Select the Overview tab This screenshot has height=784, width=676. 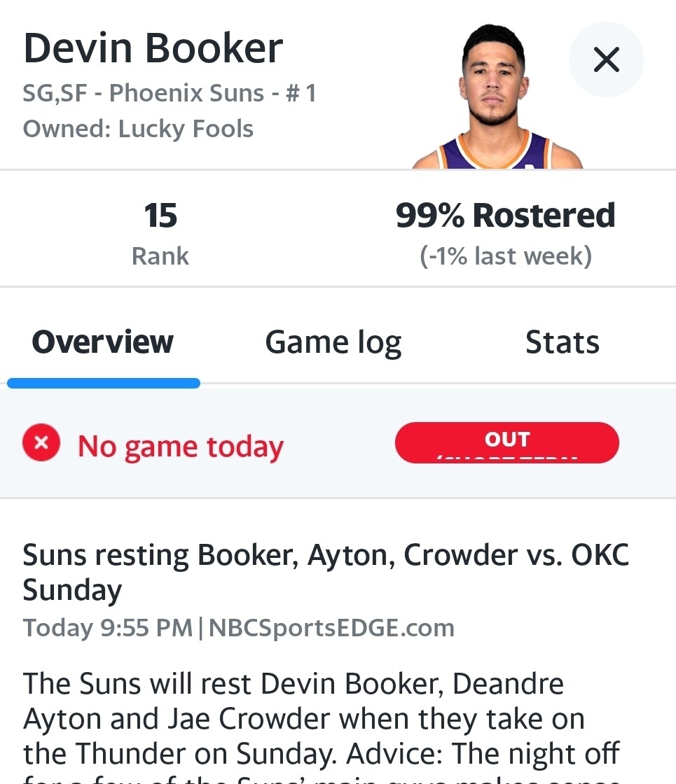tap(102, 342)
